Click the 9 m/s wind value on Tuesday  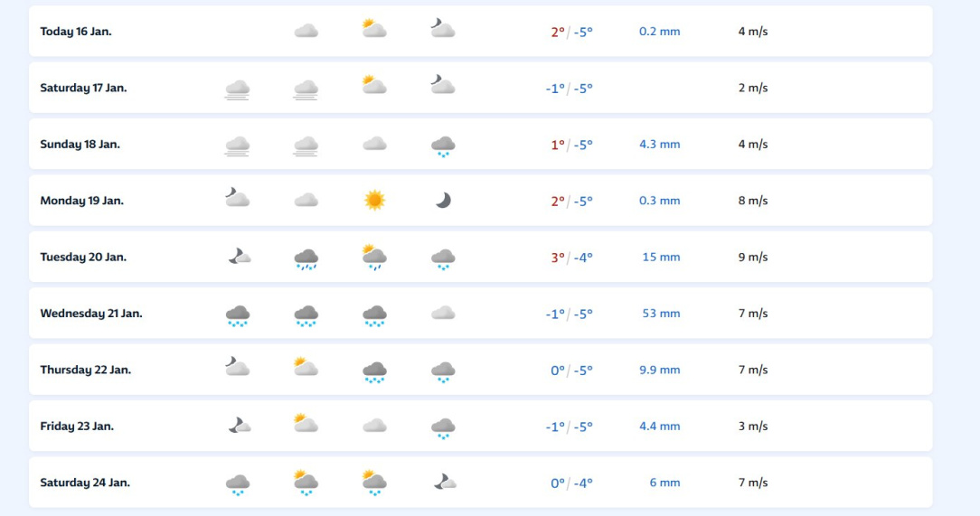(753, 257)
